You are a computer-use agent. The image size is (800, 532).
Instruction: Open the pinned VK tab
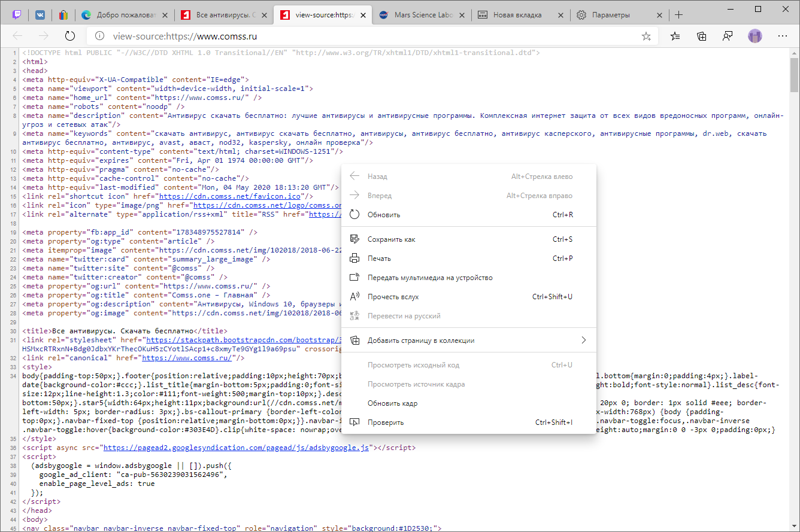coord(41,15)
